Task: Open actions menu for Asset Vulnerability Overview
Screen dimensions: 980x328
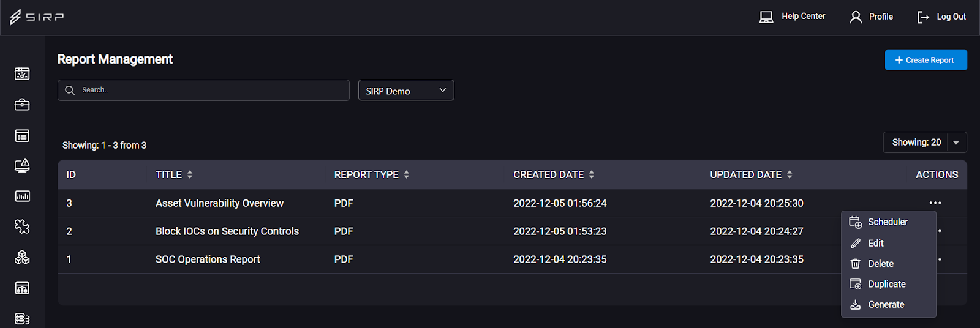Action: (x=935, y=203)
